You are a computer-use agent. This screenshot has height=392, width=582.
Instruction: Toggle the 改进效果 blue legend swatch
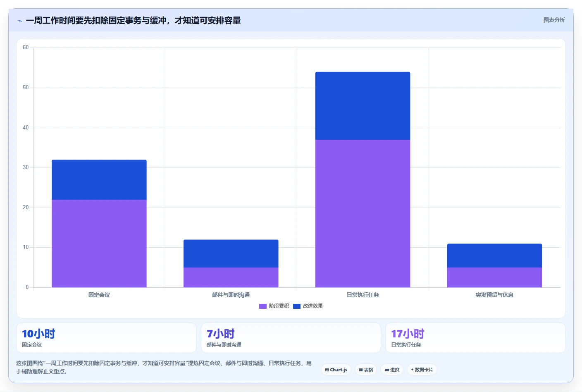coord(297,306)
